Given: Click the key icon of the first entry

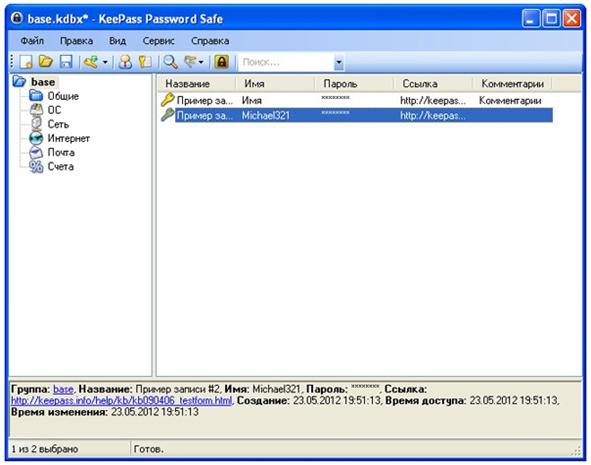Looking at the screenshot, I should coord(167,100).
